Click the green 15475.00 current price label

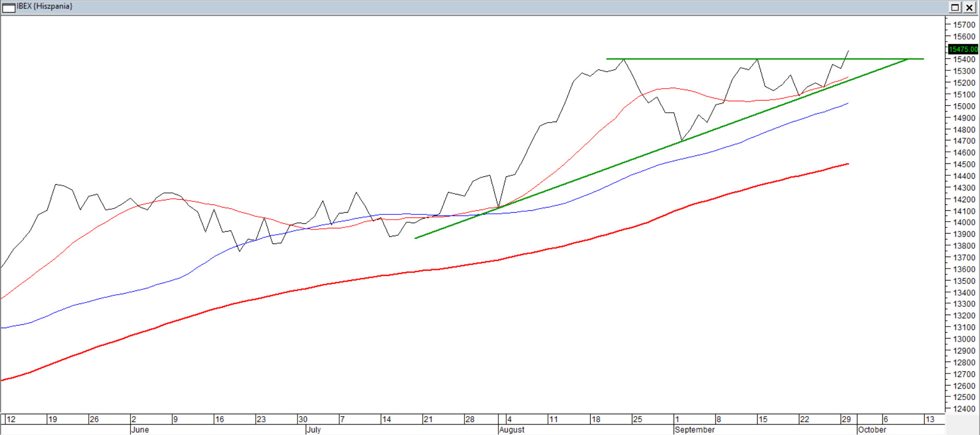(x=963, y=49)
